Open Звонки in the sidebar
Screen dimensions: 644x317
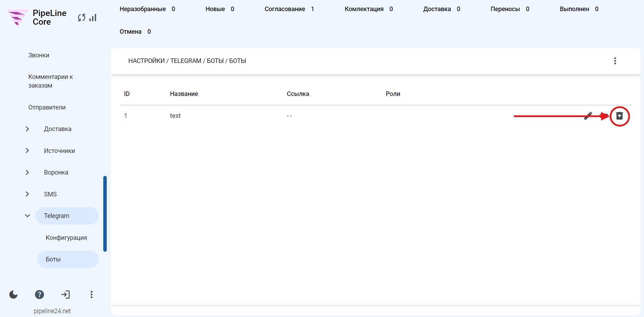click(39, 55)
